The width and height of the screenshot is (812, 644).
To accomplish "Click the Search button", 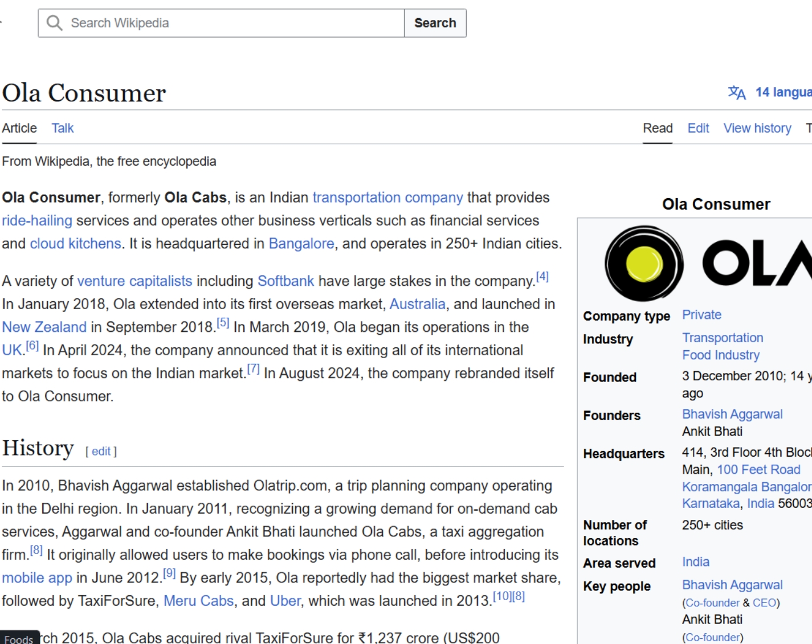I will click(435, 23).
